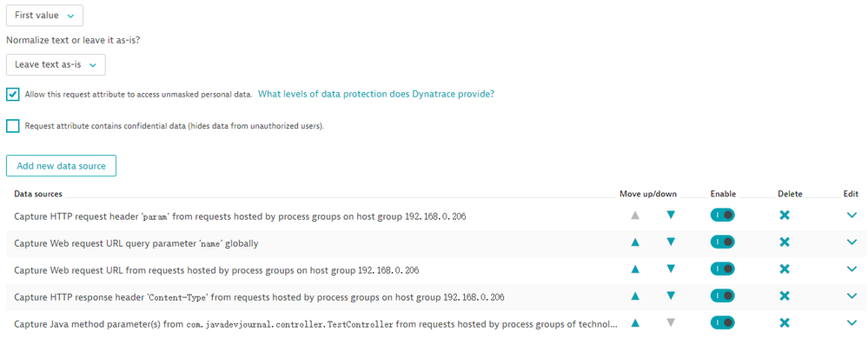Move 'Content-Type' response header source up
The image size is (868, 359).
click(635, 296)
